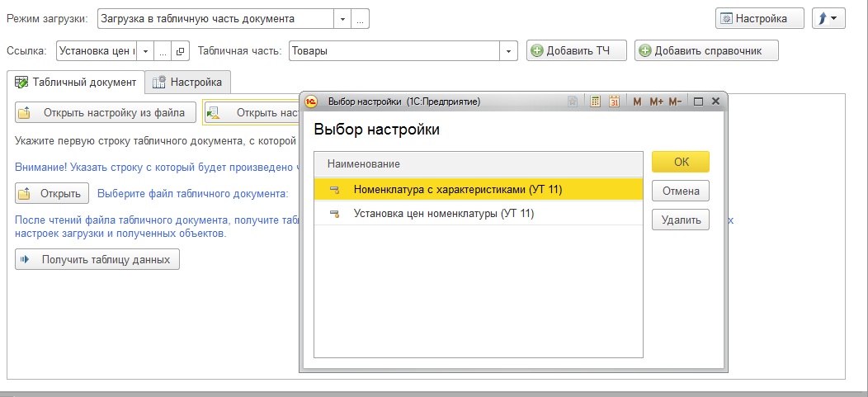Maximize the Выбор настройки dialog
Screen dimensions: 868x397
click(x=698, y=102)
